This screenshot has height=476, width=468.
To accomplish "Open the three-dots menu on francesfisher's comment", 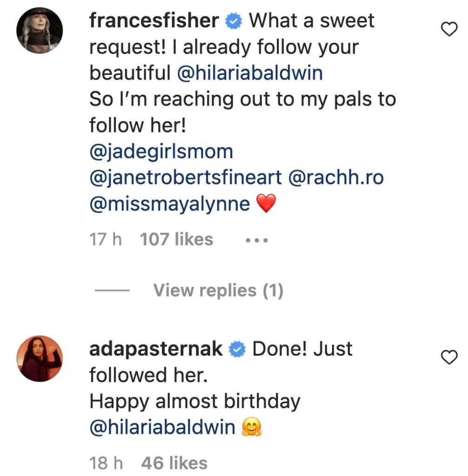I will [256, 240].
